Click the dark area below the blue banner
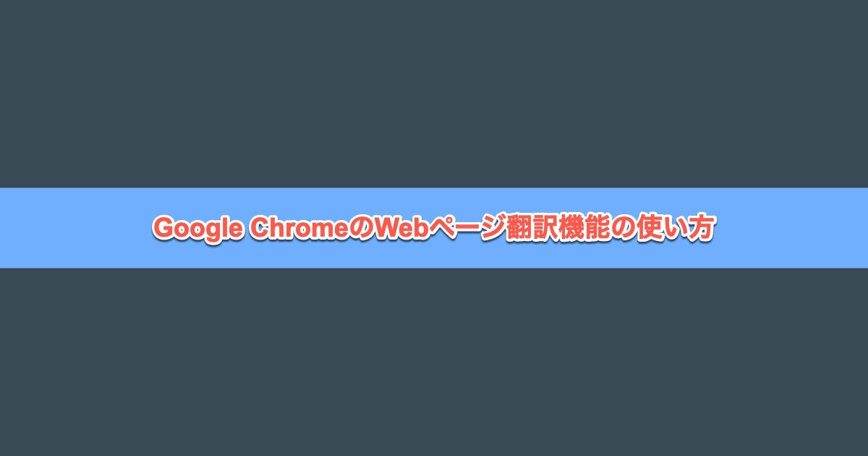 pyautogui.click(x=434, y=362)
